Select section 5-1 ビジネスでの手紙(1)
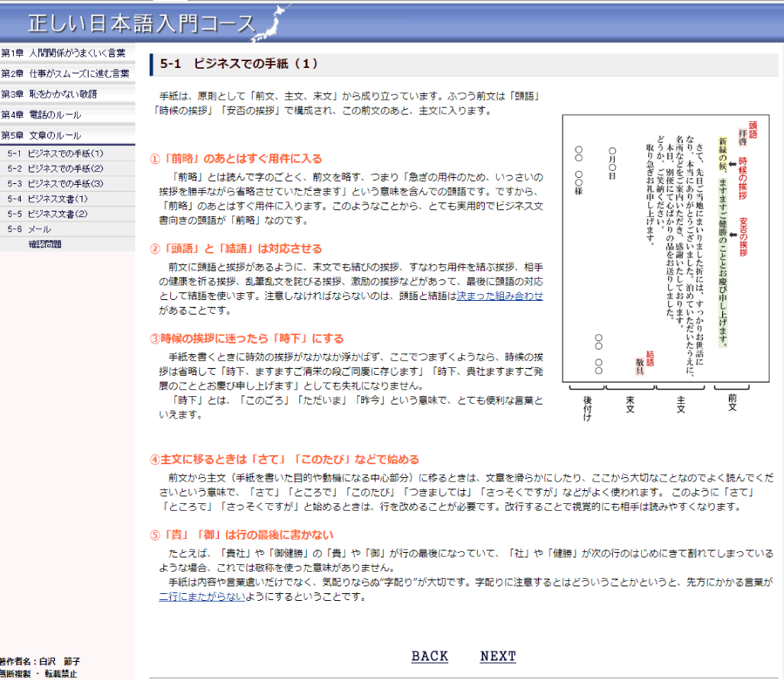The height and width of the screenshot is (681, 784). click(56, 153)
